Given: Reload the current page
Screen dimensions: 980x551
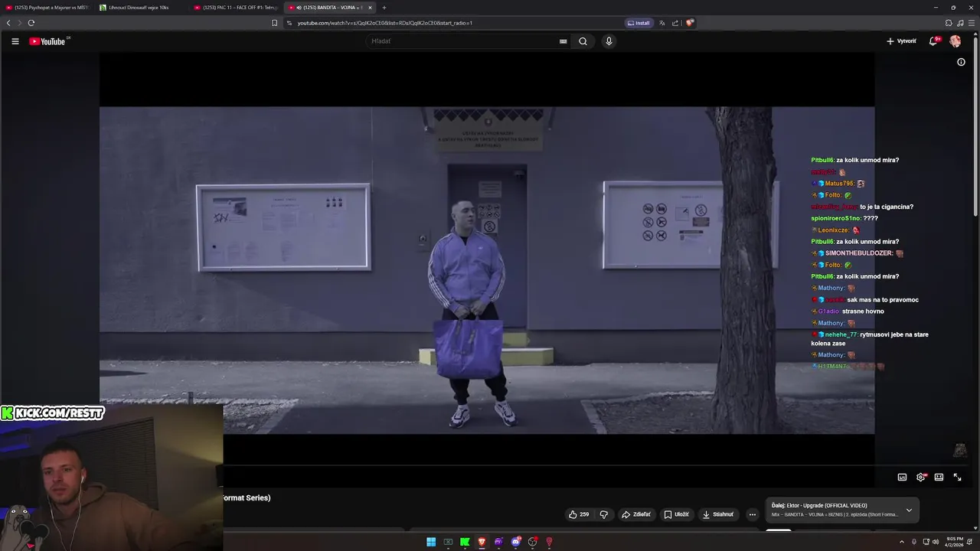Looking at the screenshot, I should 31,23.
